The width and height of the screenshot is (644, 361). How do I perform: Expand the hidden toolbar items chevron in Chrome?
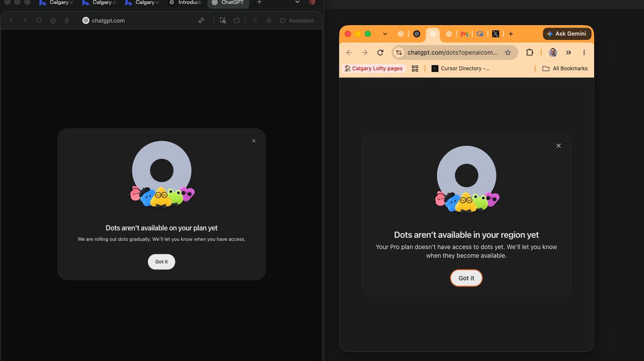click(x=568, y=53)
